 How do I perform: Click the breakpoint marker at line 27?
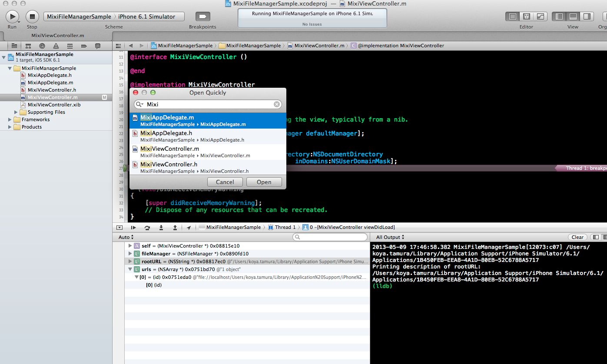(126, 168)
